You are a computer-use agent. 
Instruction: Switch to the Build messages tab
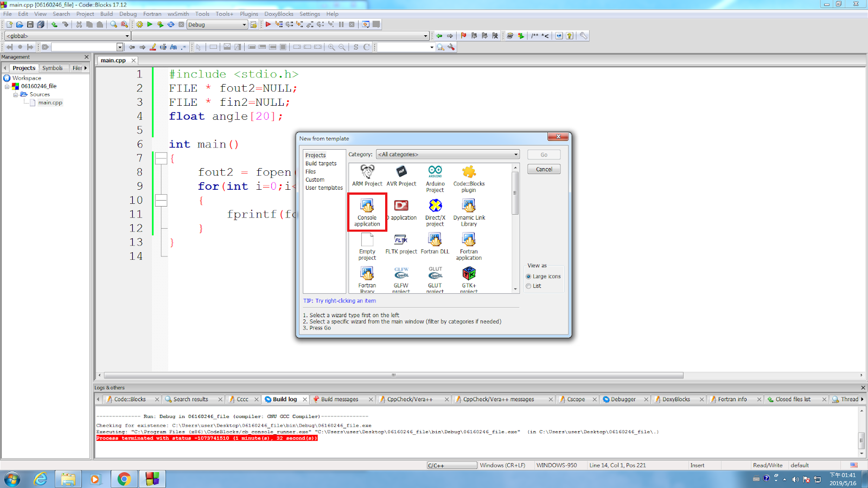pyautogui.click(x=340, y=399)
